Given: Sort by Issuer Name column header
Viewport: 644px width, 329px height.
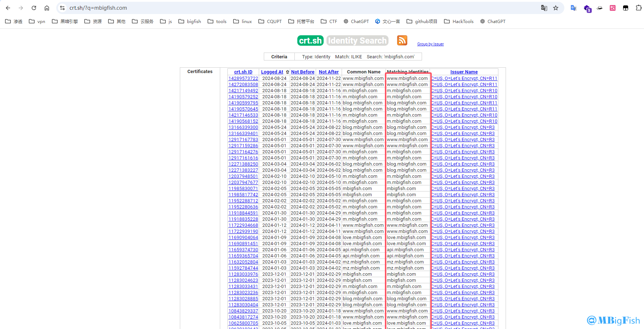Looking at the screenshot, I should coord(464,72).
